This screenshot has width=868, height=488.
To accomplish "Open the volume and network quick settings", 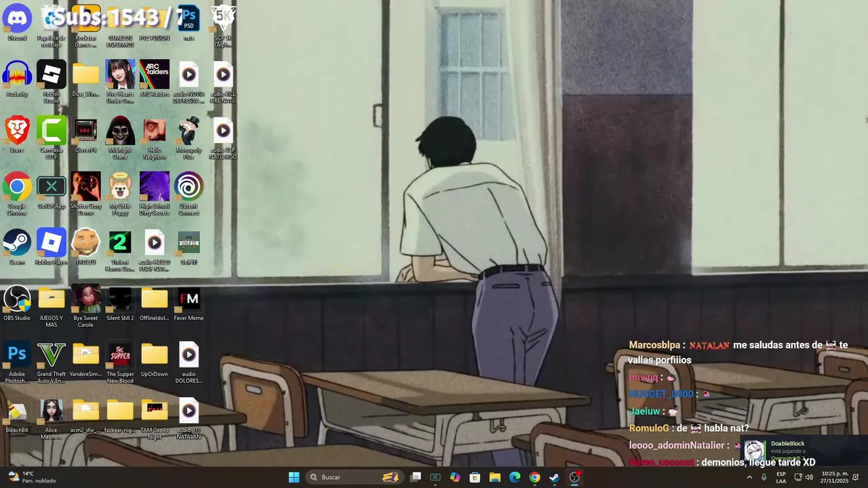I will 804,477.
